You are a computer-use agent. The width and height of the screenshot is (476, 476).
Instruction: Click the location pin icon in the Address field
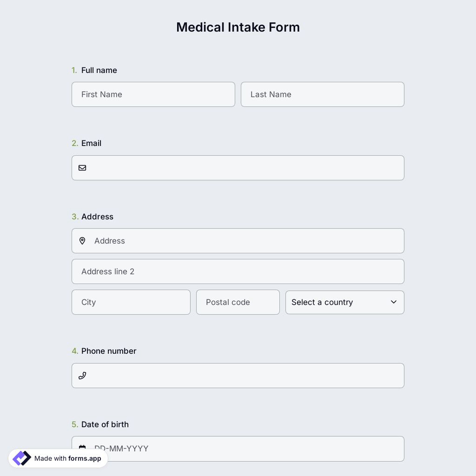point(82,240)
